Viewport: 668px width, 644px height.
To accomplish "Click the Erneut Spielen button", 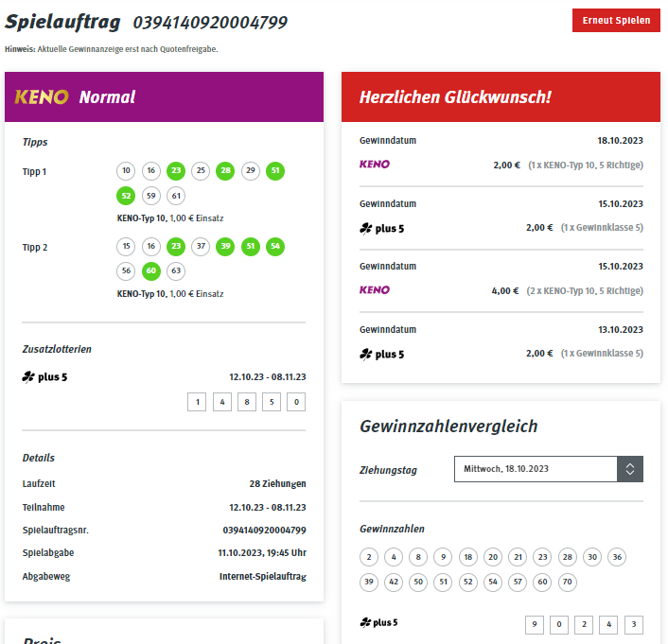I will (x=616, y=20).
